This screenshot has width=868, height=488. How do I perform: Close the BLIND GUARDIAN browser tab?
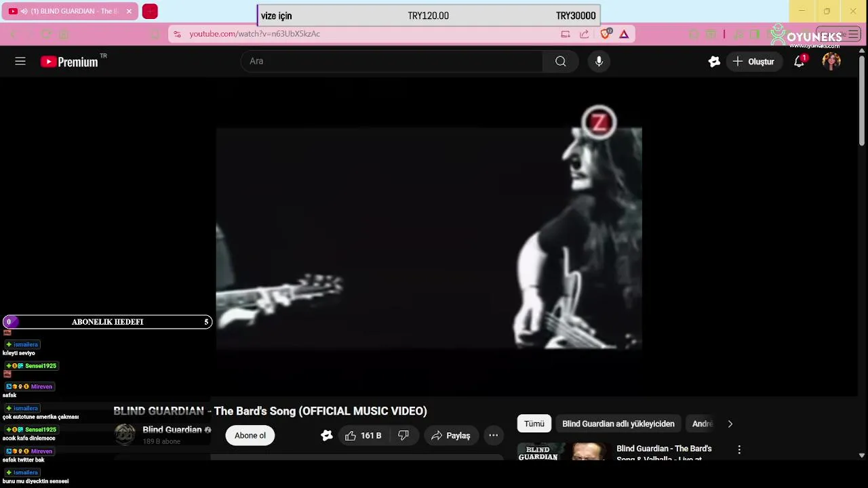click(x=129, y=12)
